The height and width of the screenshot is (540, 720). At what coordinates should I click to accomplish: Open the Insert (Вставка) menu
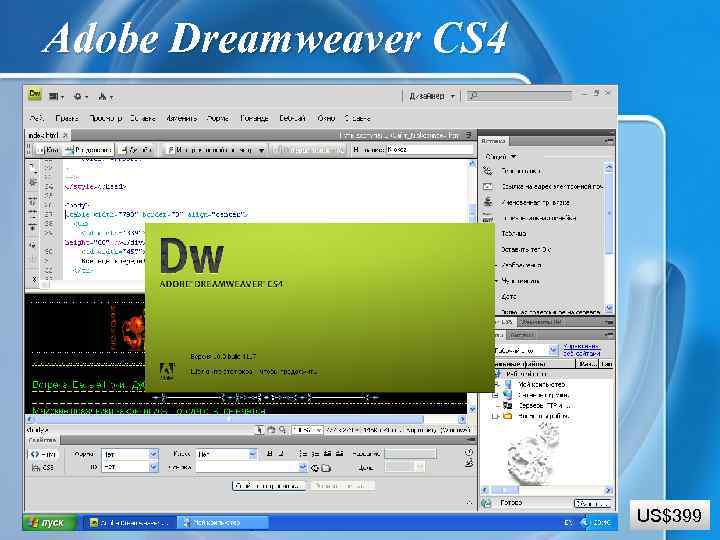point(142,118)
